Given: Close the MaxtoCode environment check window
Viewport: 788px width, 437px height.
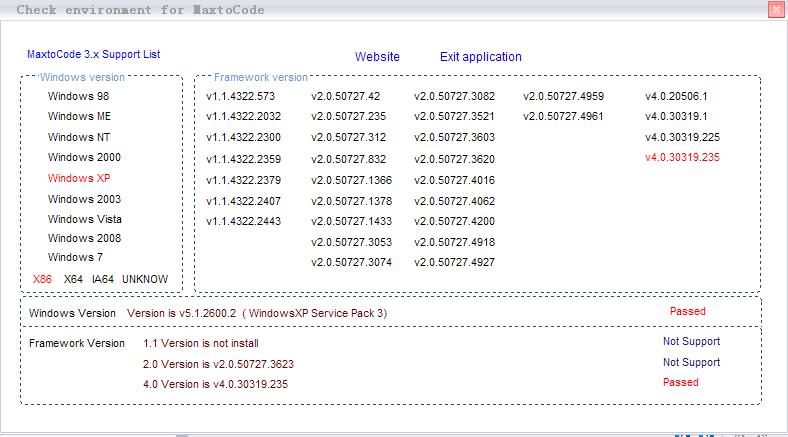Looking at the screenshot, I should coord(776,9).
